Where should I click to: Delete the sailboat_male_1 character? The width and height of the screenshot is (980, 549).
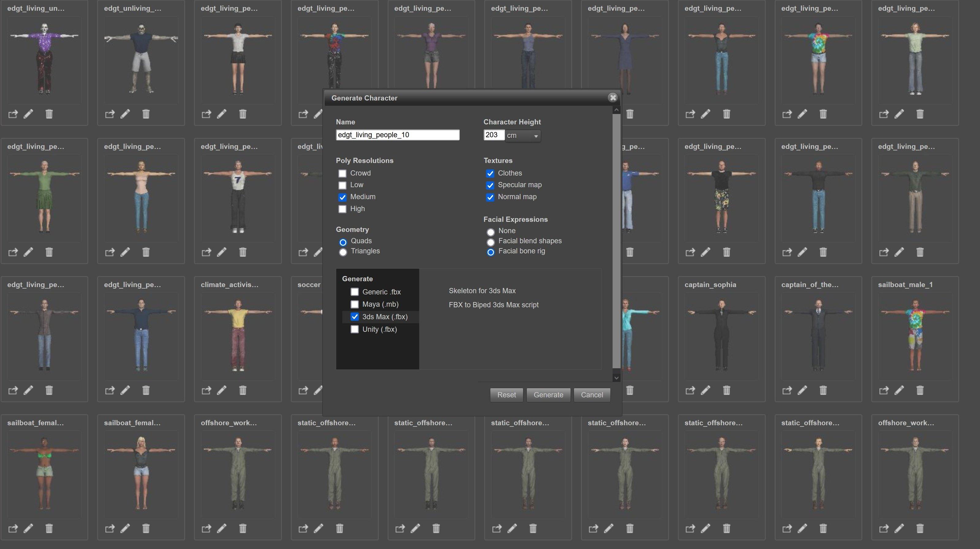(920, 390)
